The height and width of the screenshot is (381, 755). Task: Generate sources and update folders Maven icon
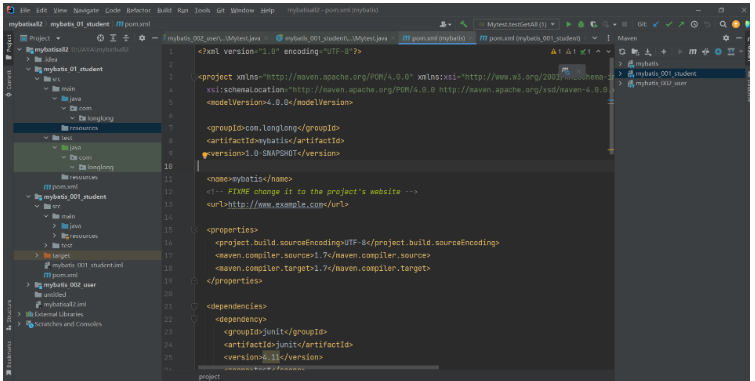(635, 52)
